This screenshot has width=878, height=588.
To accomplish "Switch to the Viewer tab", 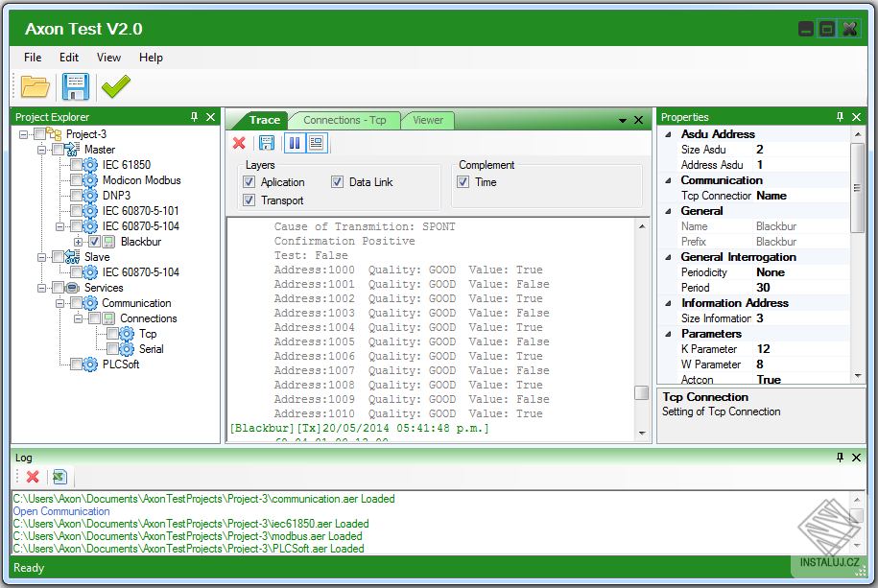I will pos(428,120).
